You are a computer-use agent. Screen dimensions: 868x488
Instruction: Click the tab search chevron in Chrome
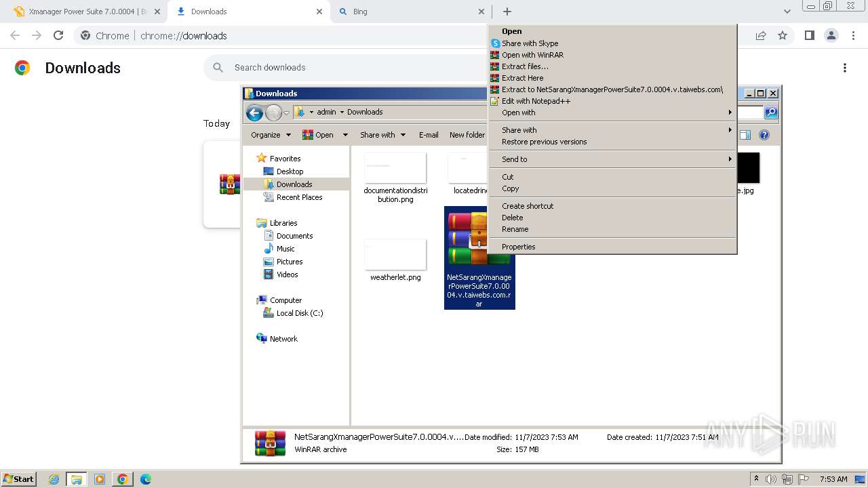coord(787,12)
